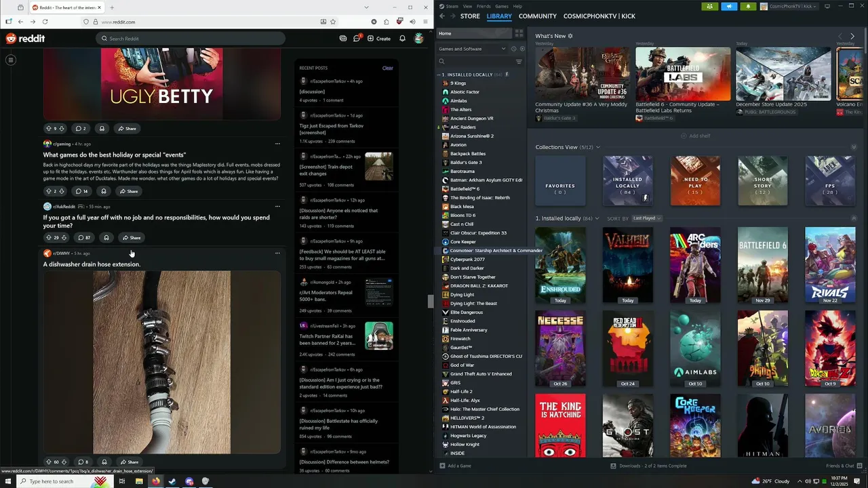Open the Need To Play collection tile
This screenshot has height=488, width=868.
click(x=695, y=181)
